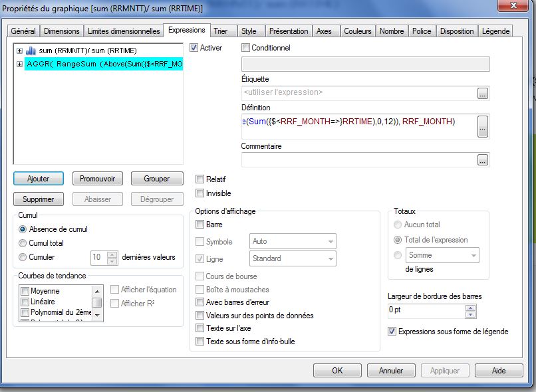
Task: Open the Somme totals dropdown
Action: click(442, 255)
